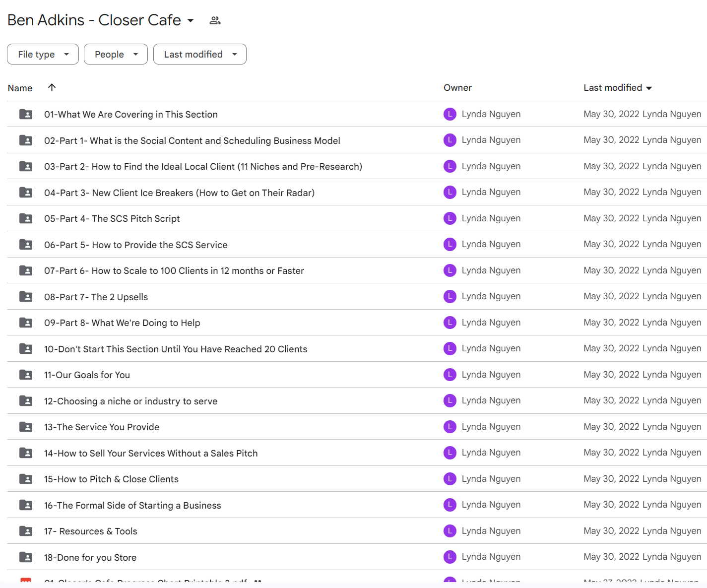Click owner avatar in 05-Part 4 SCS Pitch Script row

(x=450, y=218)
